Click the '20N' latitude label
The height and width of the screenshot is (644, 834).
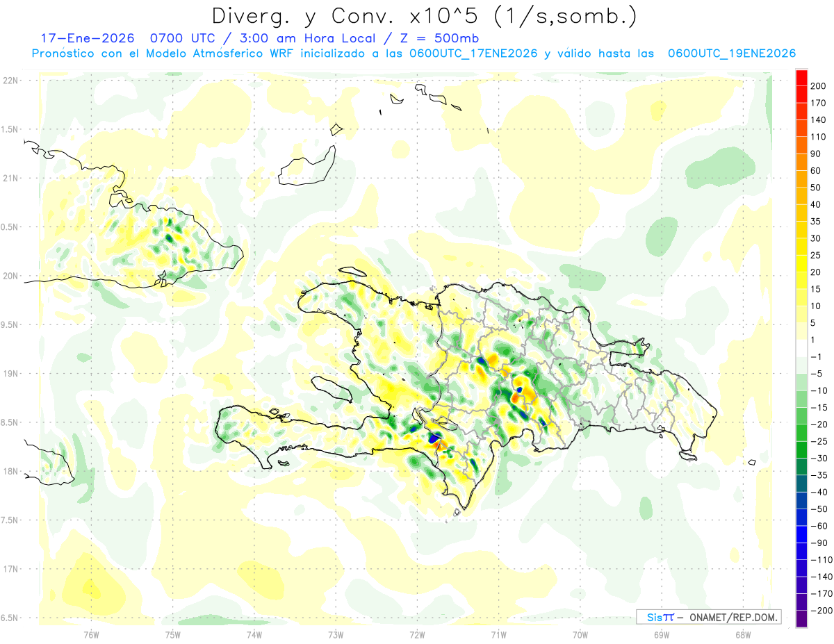pyautogui.click(x=10, y=276)
